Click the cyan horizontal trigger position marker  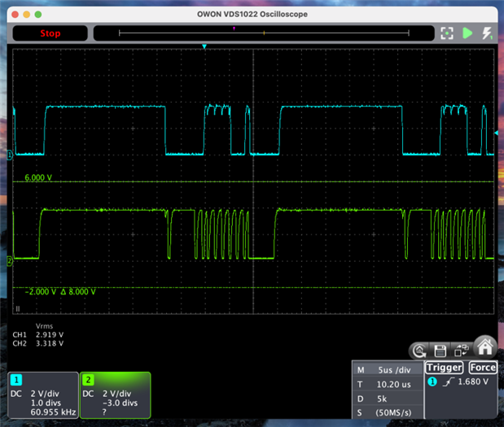point(204,47)
